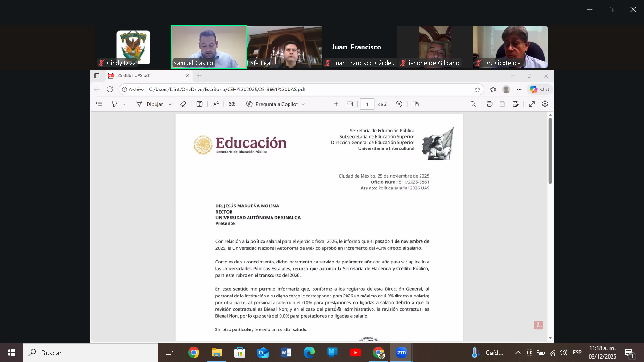Expand the Pregunta a Copilot dropdown arrow
The image size is (644, 362).
click(x=303, y=104)
